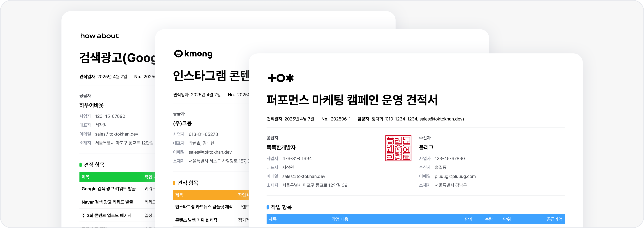Click 제목 header in orange table
644x228 pixels.
(x=179, y=195)
